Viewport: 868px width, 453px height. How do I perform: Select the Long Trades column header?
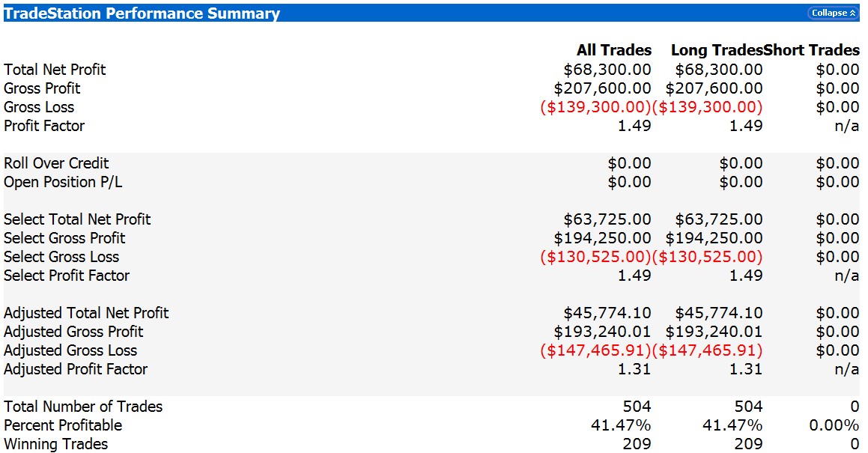click(716, 51)
